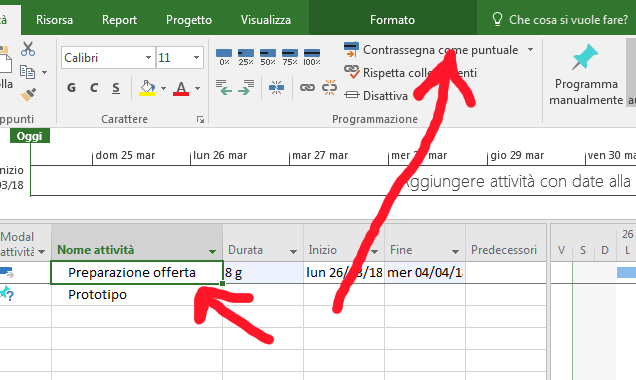Viewport: 636px width, 380px height.
Task: Set task to 0% complete
Action: coord(224,57)
